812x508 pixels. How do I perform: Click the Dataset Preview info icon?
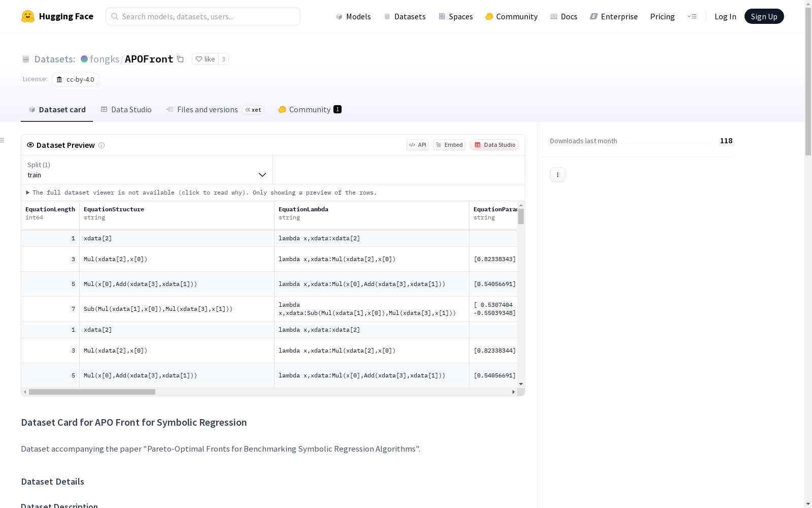[101, 145]
